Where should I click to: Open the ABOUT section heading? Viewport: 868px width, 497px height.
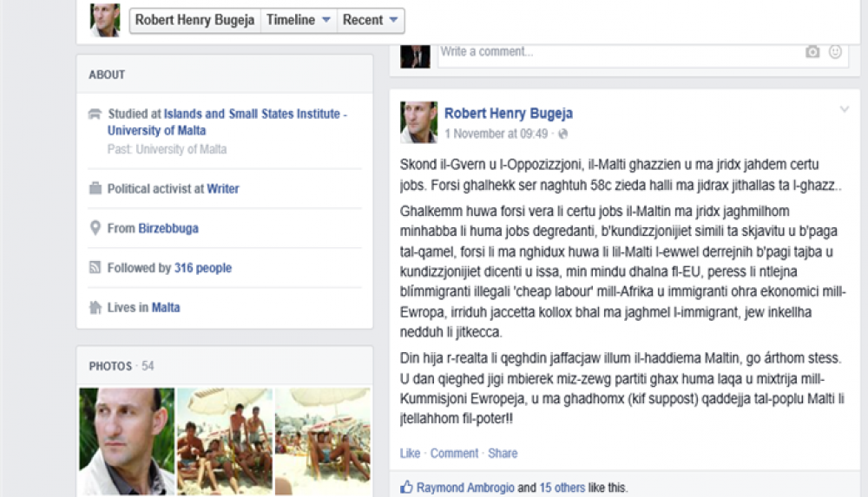[107, 75]
